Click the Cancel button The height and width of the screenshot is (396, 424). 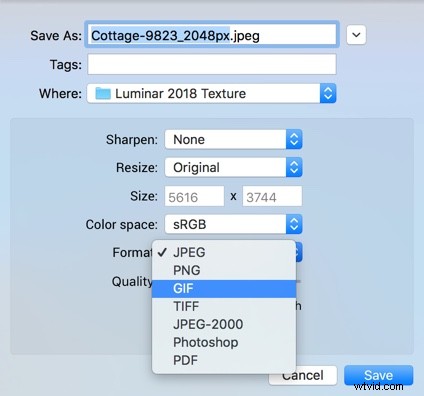(x=303, y=375)
